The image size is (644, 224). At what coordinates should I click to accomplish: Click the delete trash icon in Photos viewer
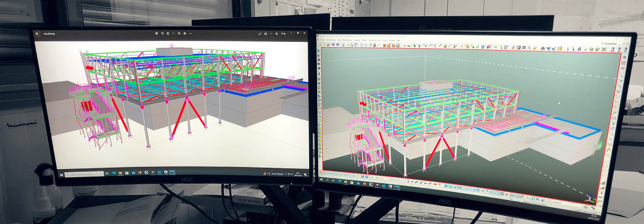(168, 33)
